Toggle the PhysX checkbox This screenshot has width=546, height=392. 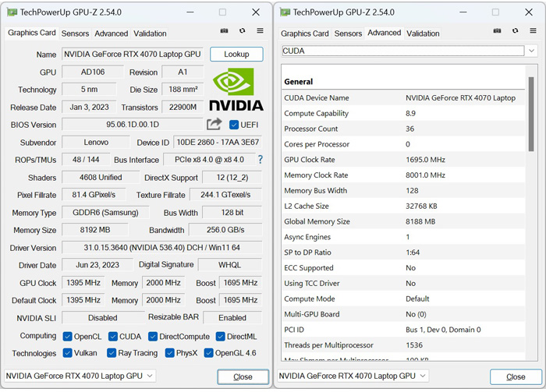[169, 353]
